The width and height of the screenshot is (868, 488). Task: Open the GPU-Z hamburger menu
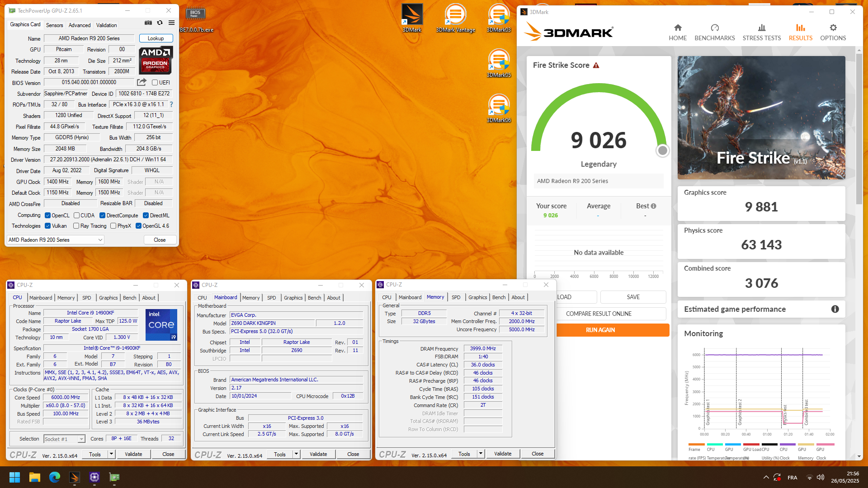[171, 23]
